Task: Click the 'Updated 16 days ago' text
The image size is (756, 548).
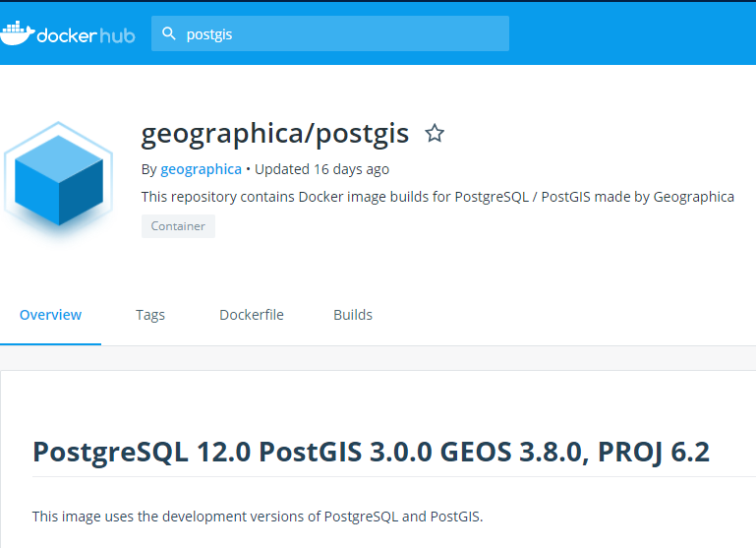Action: [x=321, y=169]
